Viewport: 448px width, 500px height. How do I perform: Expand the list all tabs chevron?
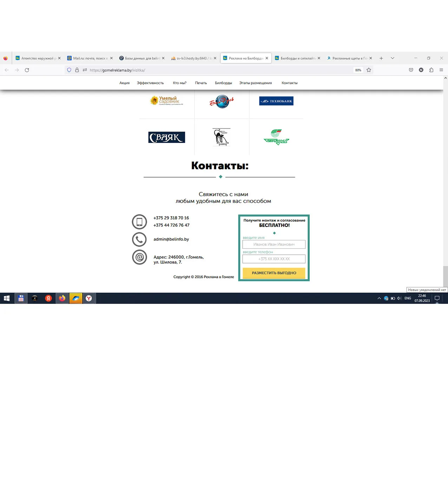[393, 58]
